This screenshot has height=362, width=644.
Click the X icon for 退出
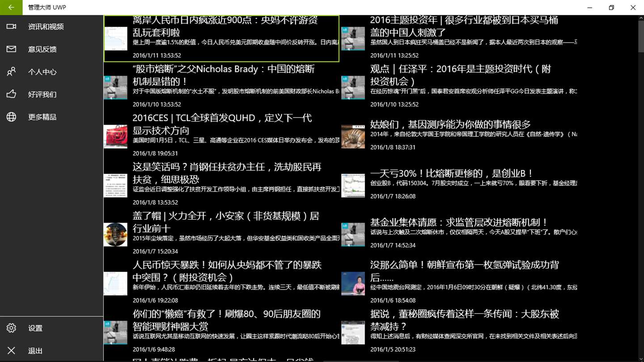coord(11,351)
